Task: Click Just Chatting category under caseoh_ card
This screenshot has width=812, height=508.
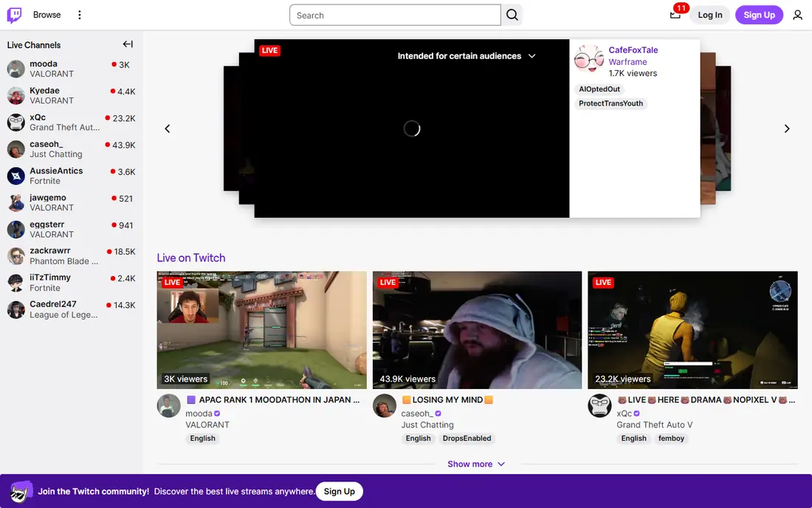Action: pyautogui.click(x=427, y=425)
